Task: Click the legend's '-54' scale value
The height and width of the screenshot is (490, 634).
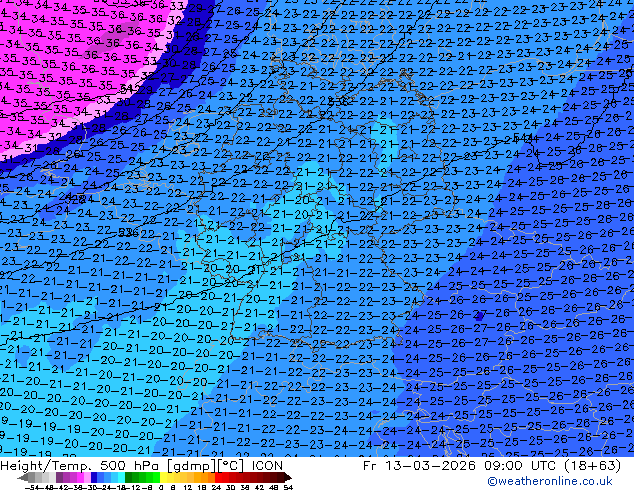Action: (32, 488)
